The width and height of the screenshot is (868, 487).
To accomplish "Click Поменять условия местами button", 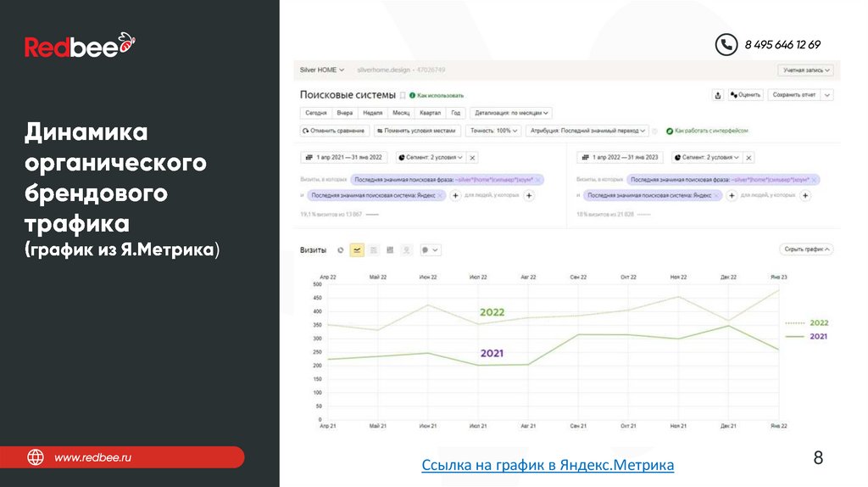I will [x=416, y=131].
